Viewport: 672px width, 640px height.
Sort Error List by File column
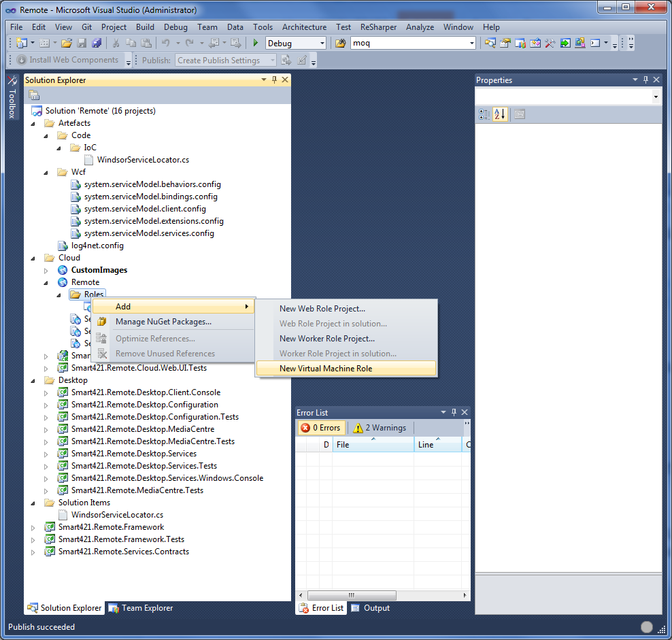coord(373,445)
